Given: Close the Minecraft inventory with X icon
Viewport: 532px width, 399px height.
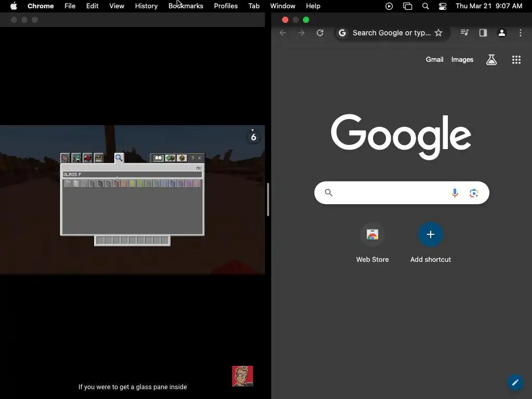Looking at the screenshot, I should pos(199,158).
